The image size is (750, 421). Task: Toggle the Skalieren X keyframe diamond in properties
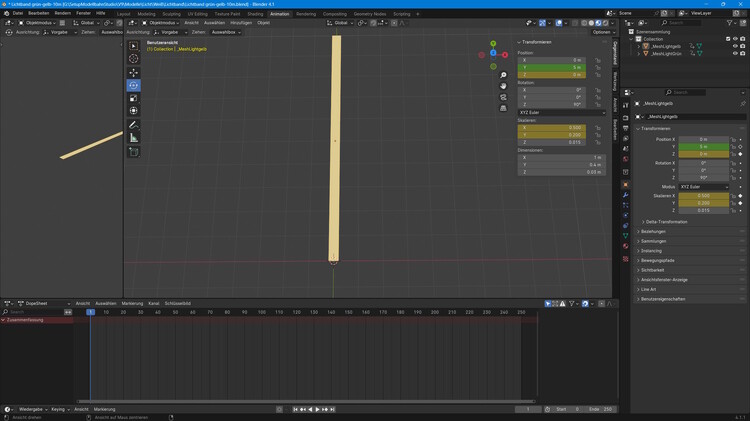click(x=740, y=196)
